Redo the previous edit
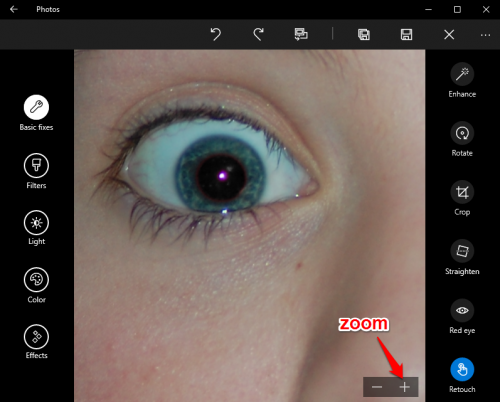The height and width of the screenshot is (402, 500). (x=258, y=34)
